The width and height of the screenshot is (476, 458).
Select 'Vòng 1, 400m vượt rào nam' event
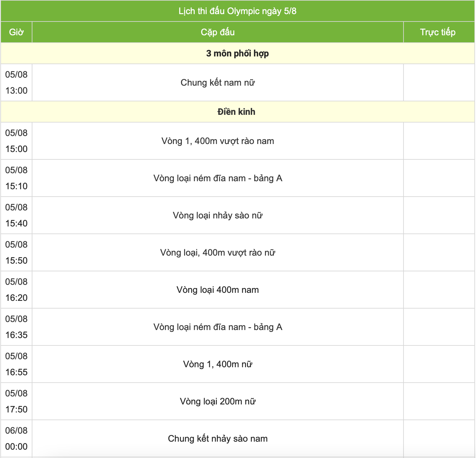pyautogui.click(x=218, y=141)
